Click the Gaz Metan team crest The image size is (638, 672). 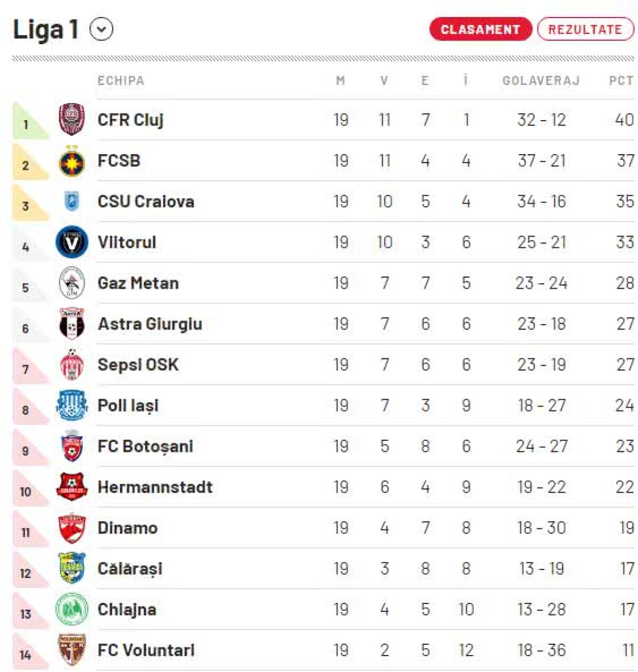[x=72, y=283]
